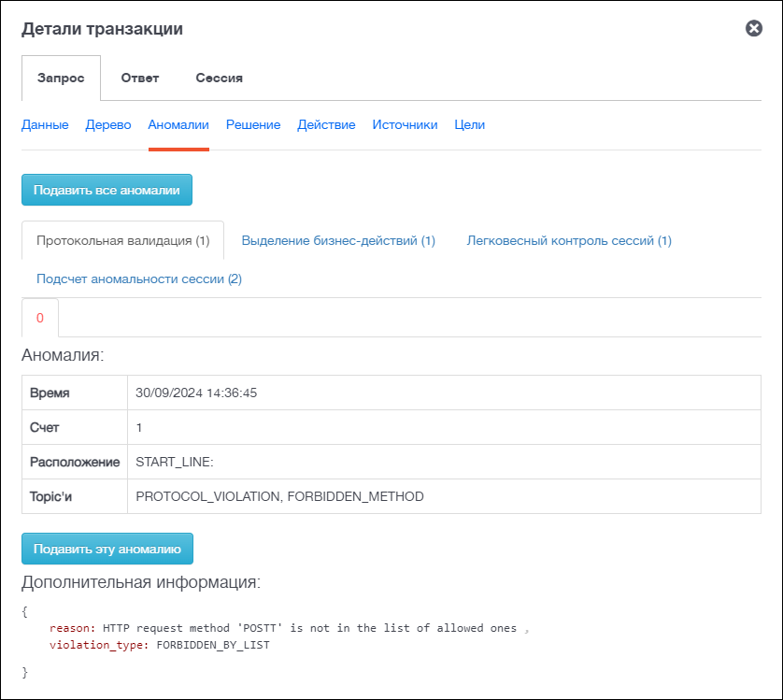Viewport: 783px width, 700px height.
Task: Close the transaction details dialog
Action: (753, 28)
